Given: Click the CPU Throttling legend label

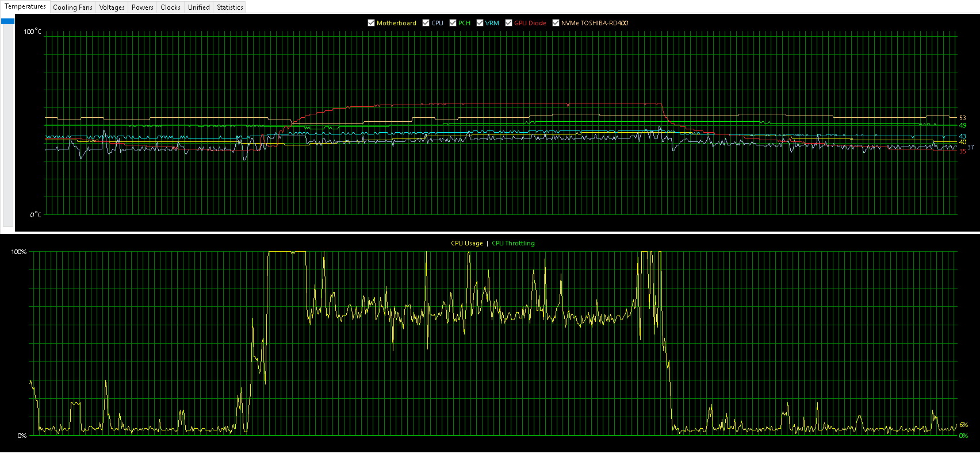Looking at the screenshot, I should coord(513,243).
